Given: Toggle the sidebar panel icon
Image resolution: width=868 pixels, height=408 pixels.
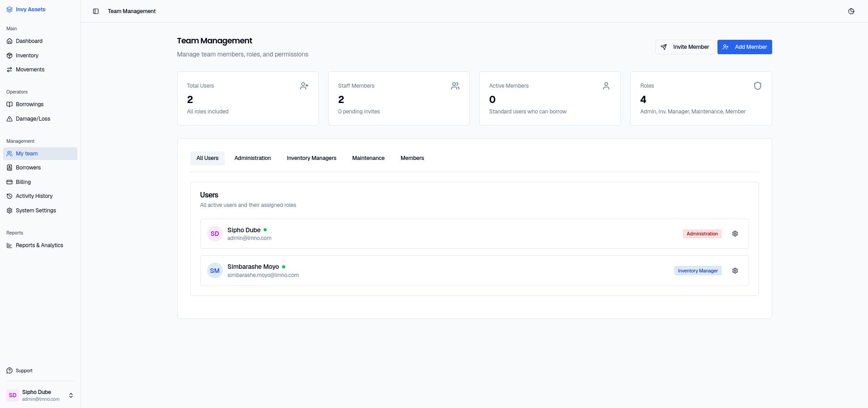Looking at the screenshot, I should [x=96, y=11].
